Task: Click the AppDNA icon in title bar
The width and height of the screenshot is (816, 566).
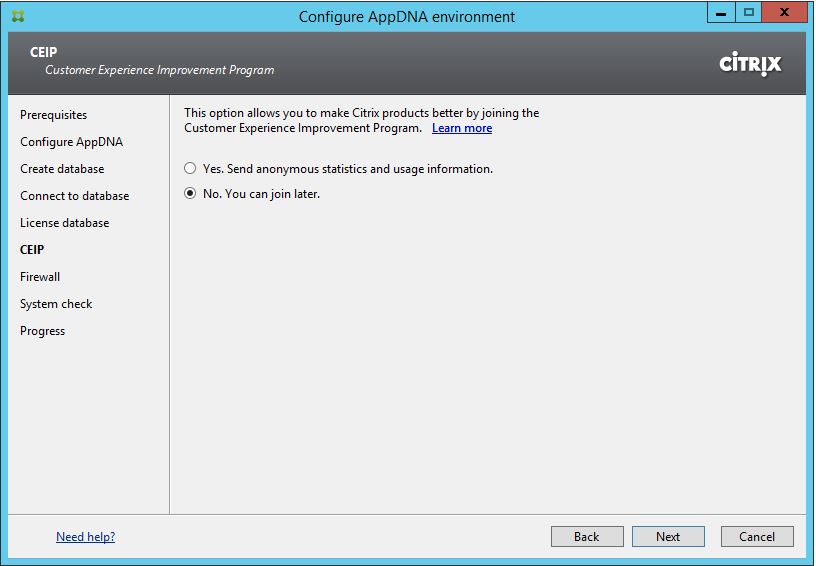Action: click(19, 16)
